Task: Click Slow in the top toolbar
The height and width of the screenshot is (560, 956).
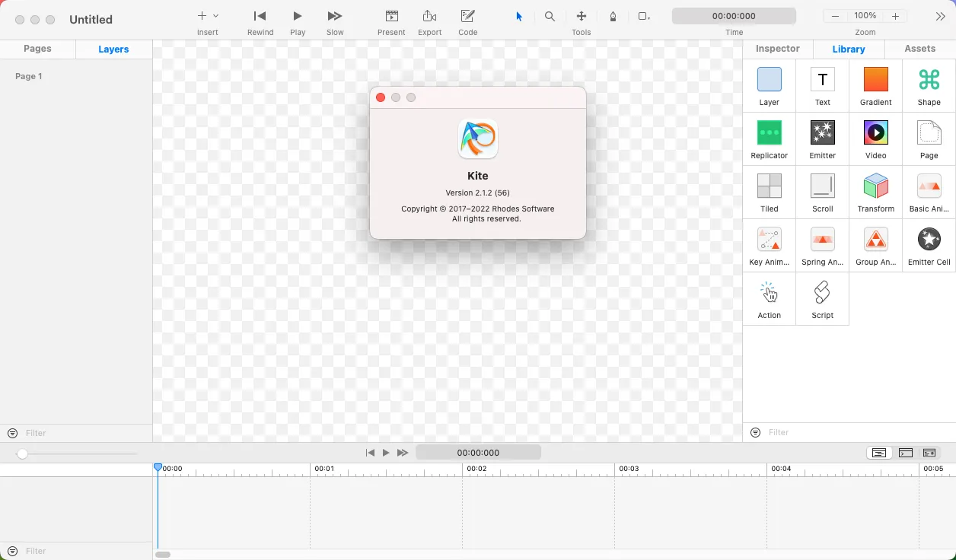Action: [335, 16]
